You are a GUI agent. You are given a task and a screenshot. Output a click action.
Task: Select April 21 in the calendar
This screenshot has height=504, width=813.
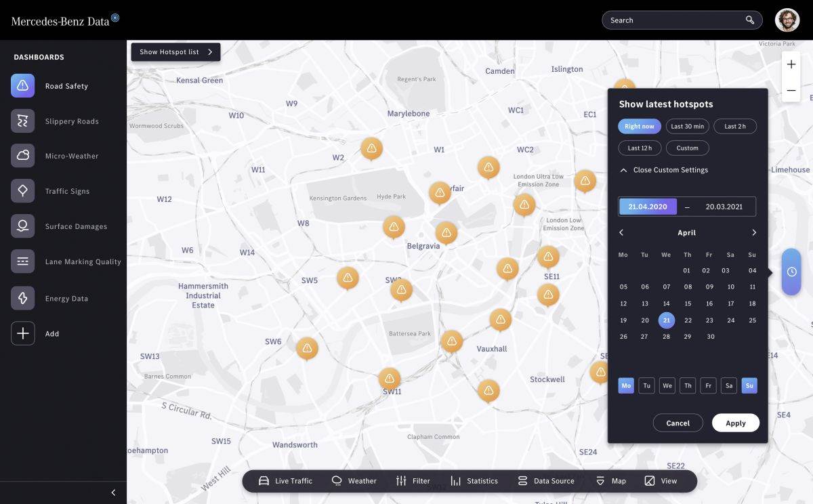click(666, 320)
